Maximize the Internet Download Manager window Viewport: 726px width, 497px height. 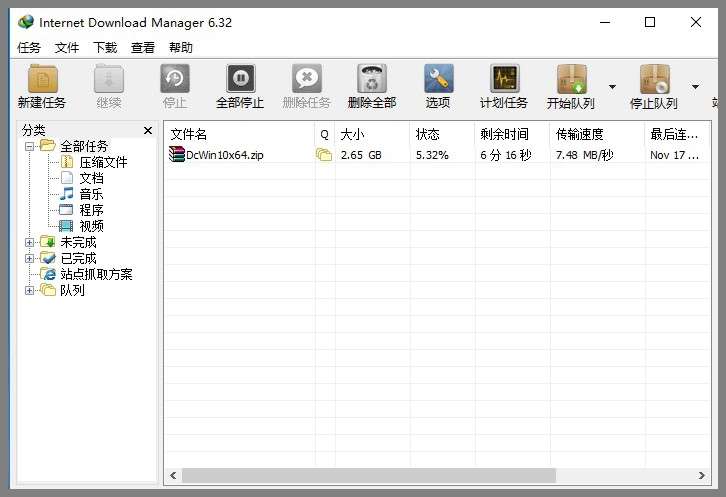650,22
